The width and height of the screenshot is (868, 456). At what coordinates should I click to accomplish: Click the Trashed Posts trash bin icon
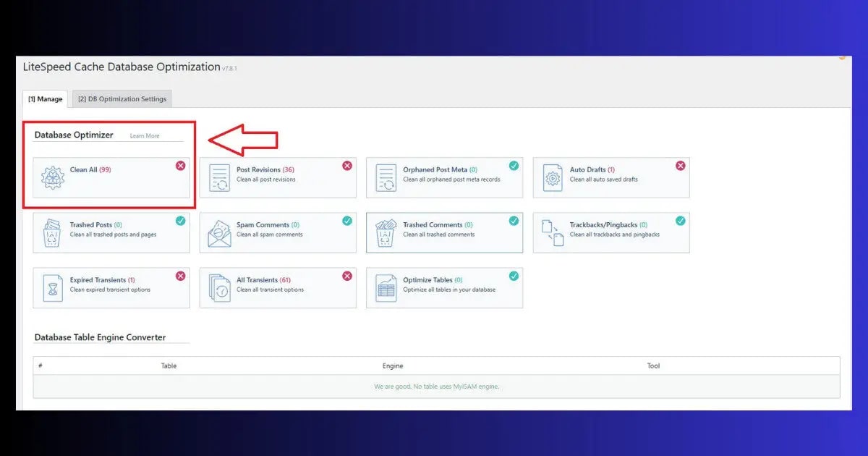click(x=51, y=232)
